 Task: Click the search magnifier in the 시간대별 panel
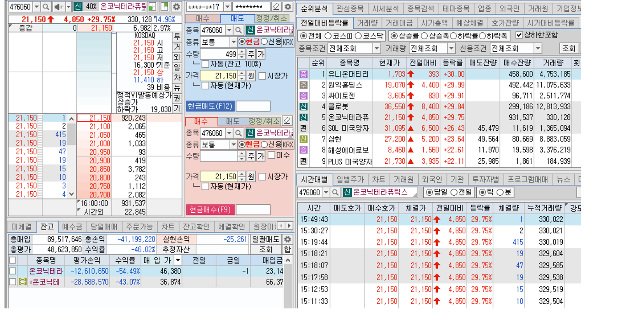tap(335, 192)
